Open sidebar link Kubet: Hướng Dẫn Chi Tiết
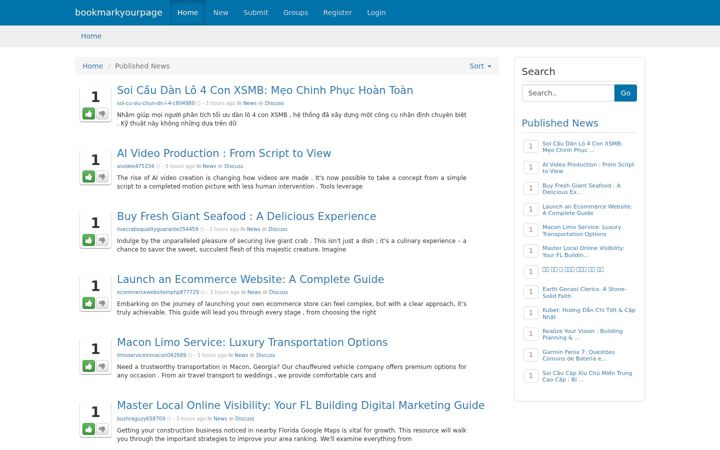This screenshot has height=450, width=720. pyautogui.click(x=588, y=314)
